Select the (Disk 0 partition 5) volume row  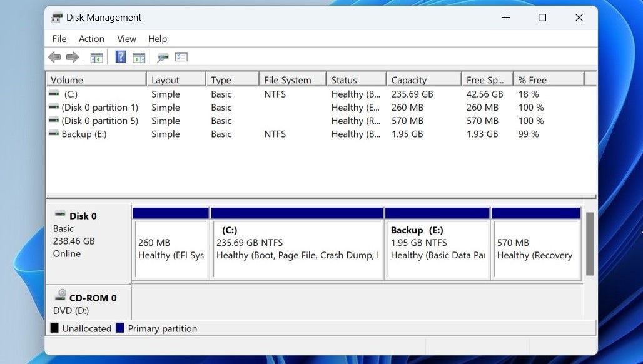pos(99,121)
